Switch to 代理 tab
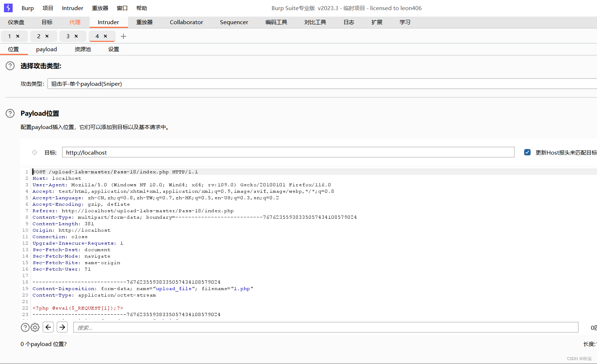This screenshot has width=597, height=364. point(75,22)
